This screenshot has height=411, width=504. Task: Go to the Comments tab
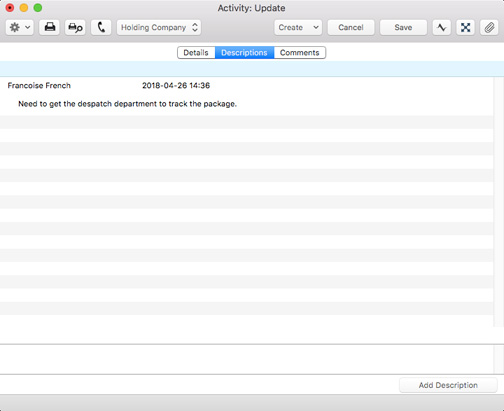300,53
